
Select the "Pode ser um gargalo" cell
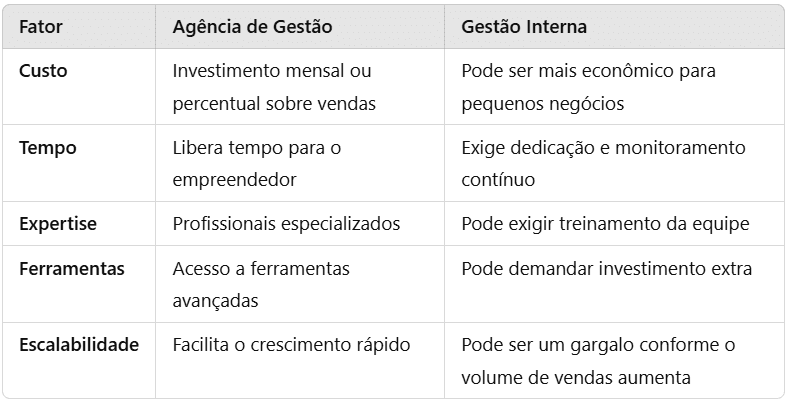click(598, 360)
